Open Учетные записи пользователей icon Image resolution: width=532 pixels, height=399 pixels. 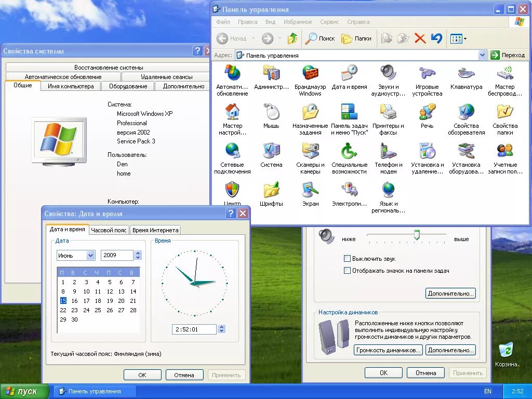505,158
